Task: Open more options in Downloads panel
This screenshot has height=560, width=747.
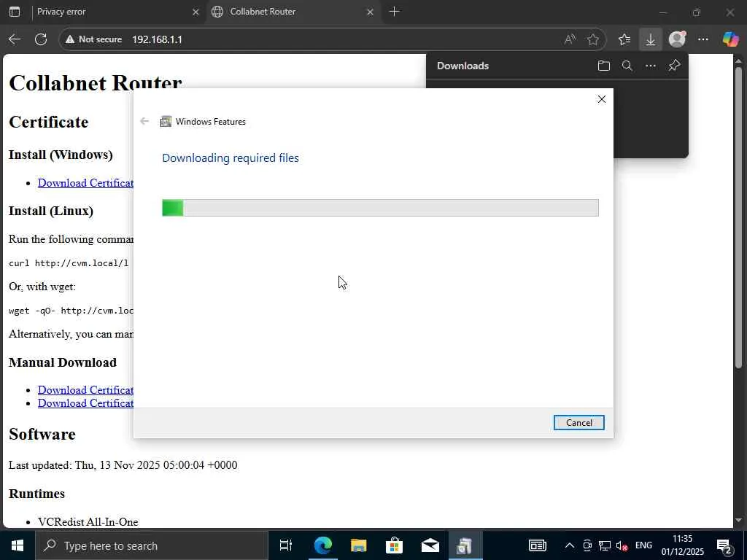Action: pos(650,66)
